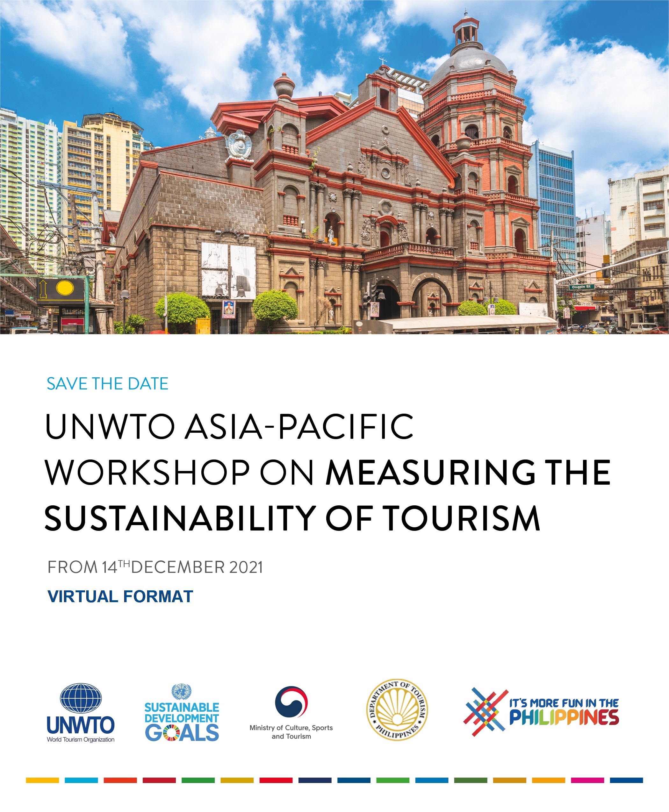Click the World Tourism Organization caption
Screen dimensions: 669x812
81,740
